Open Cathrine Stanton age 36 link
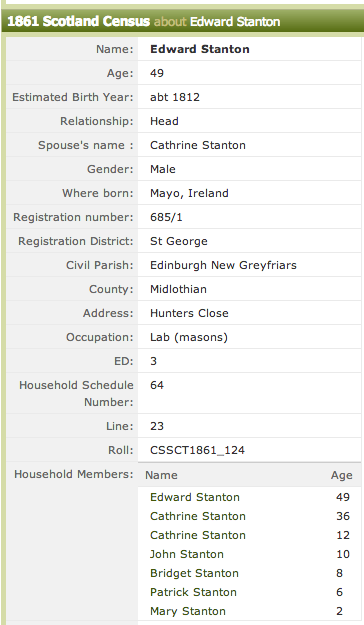The width and height of the screenshot is (364, 625). click(x=198, y=516)
